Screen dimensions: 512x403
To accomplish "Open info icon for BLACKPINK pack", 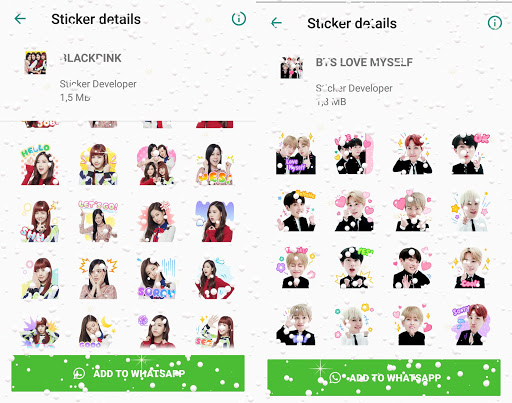I will click(239, 19).
